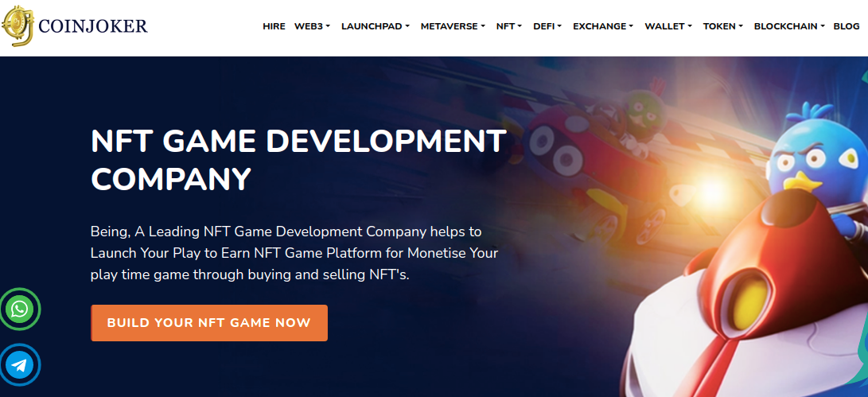Expand the NFT dropdown menu

coord(508,26)
